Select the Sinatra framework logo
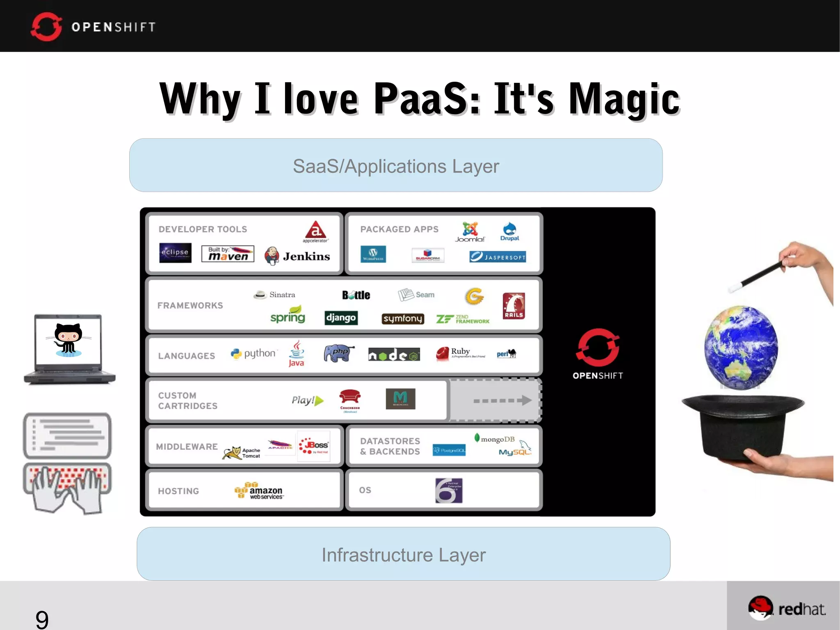Image resolution: width=840 pixels, height=630 pixels. click(x=274, y=295)
